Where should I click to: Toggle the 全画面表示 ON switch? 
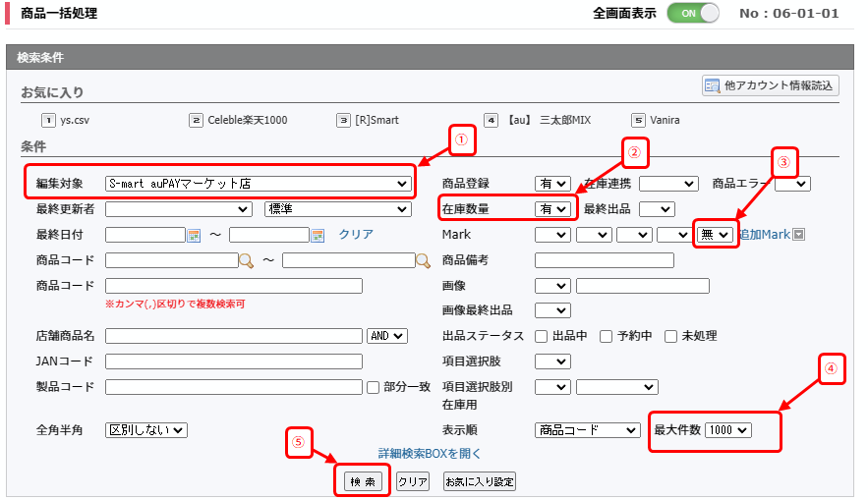[693, 14]
